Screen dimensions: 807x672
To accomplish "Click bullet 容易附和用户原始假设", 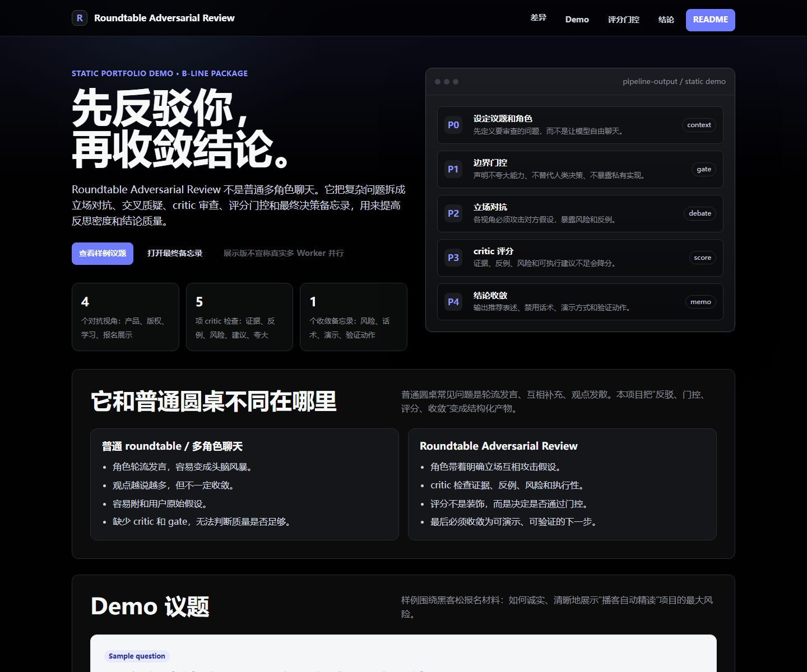I will [162, 504].
